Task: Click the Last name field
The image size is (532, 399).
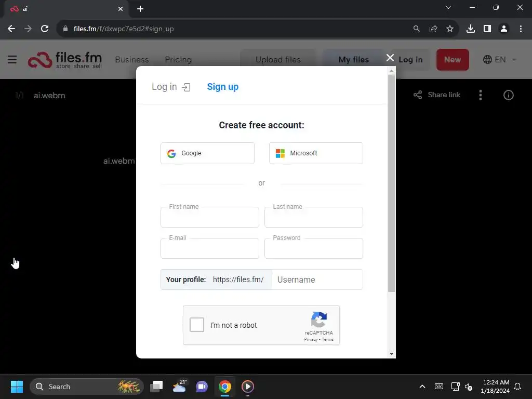Action: 313,217
